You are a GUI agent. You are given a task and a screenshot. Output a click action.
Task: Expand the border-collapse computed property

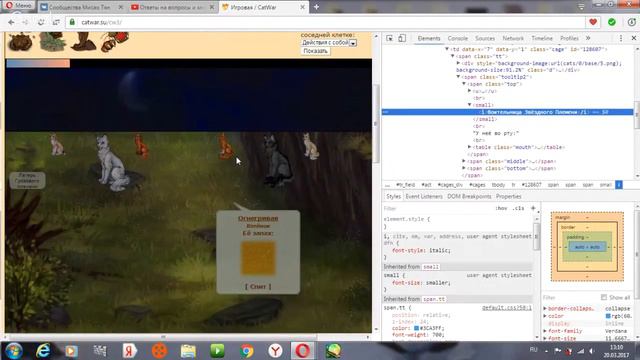coord(545,309)
